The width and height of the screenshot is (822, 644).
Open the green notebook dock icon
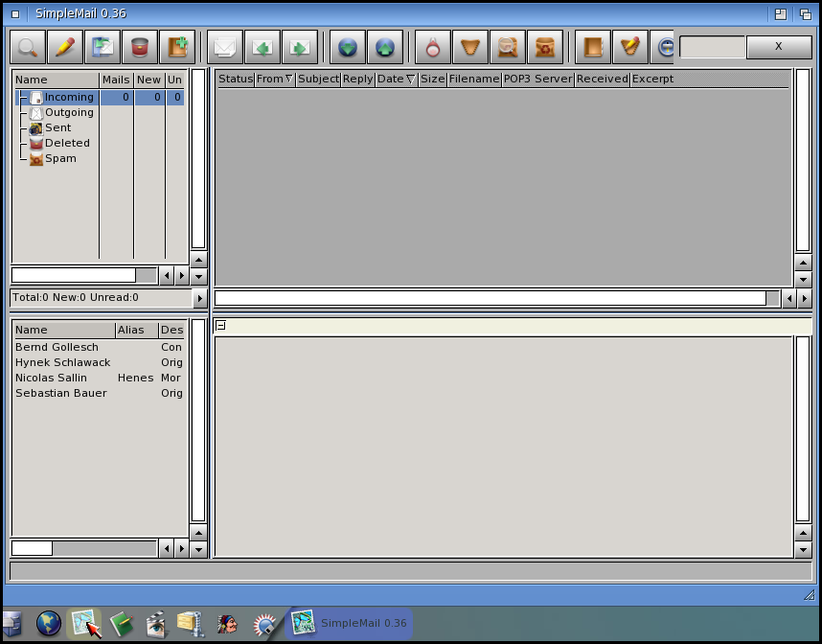pos(122,624)
